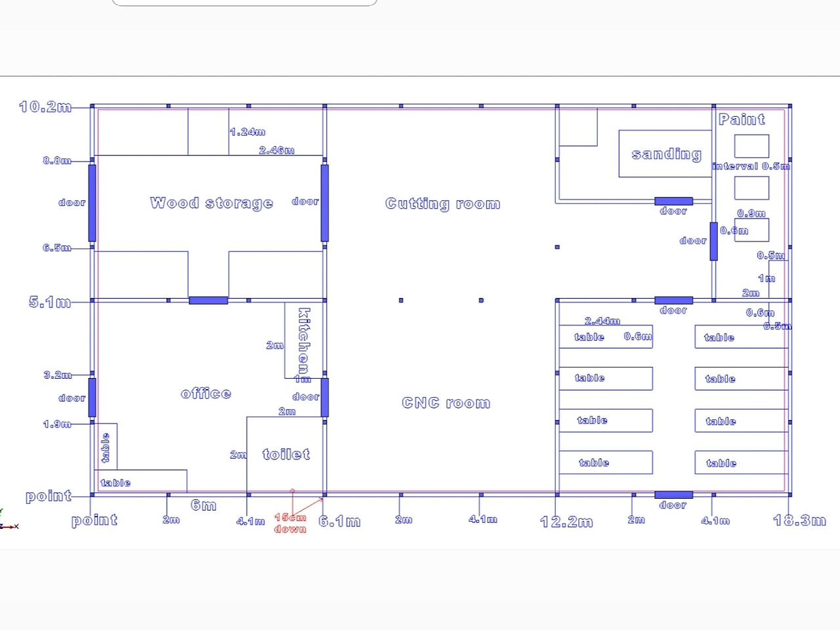Select the red "15cm down" note

point(290,523)
